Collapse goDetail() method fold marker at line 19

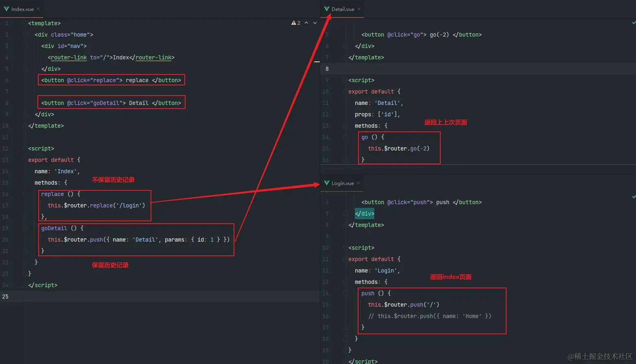25,228
